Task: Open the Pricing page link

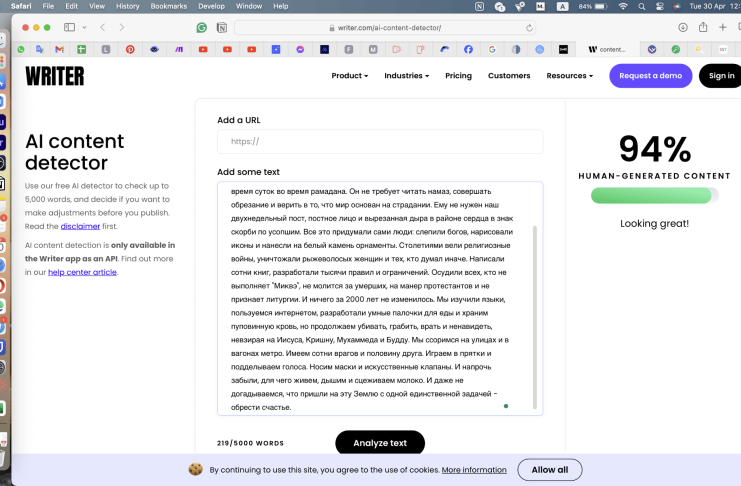Action: (x=458, y=76)
